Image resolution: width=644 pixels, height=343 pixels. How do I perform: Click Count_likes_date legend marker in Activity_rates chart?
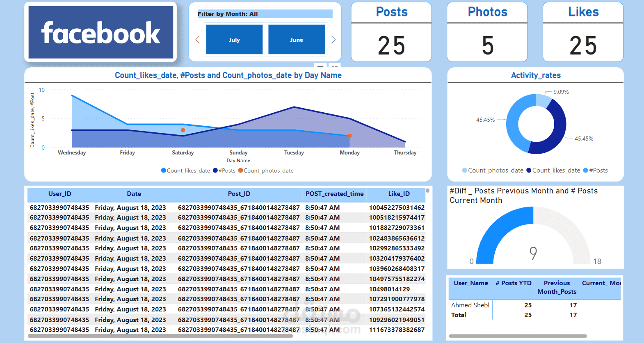tap(529, 170)
